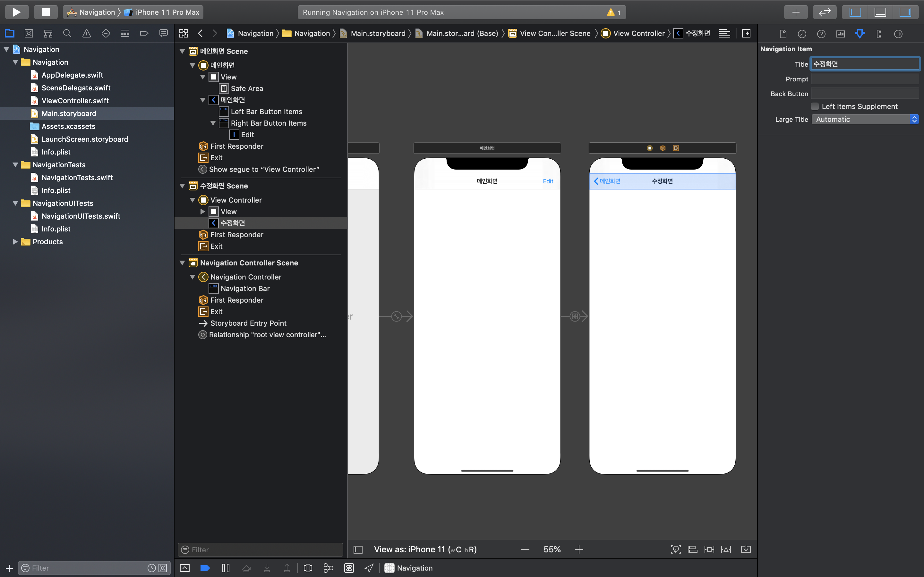Toggle the Inspectors panel visibility
The width and height of the screenshot is (924, 577).
905,12
